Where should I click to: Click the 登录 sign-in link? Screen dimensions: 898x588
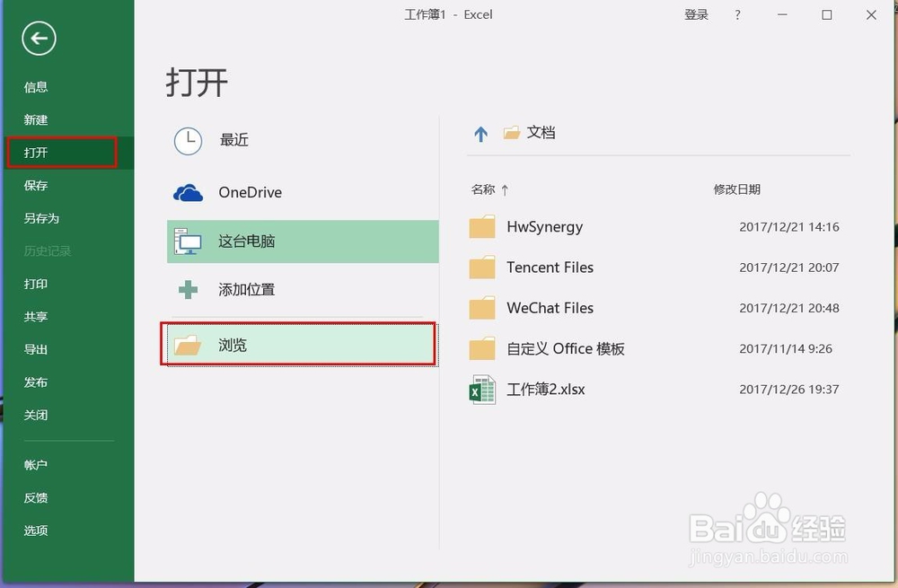pos(696,14)
